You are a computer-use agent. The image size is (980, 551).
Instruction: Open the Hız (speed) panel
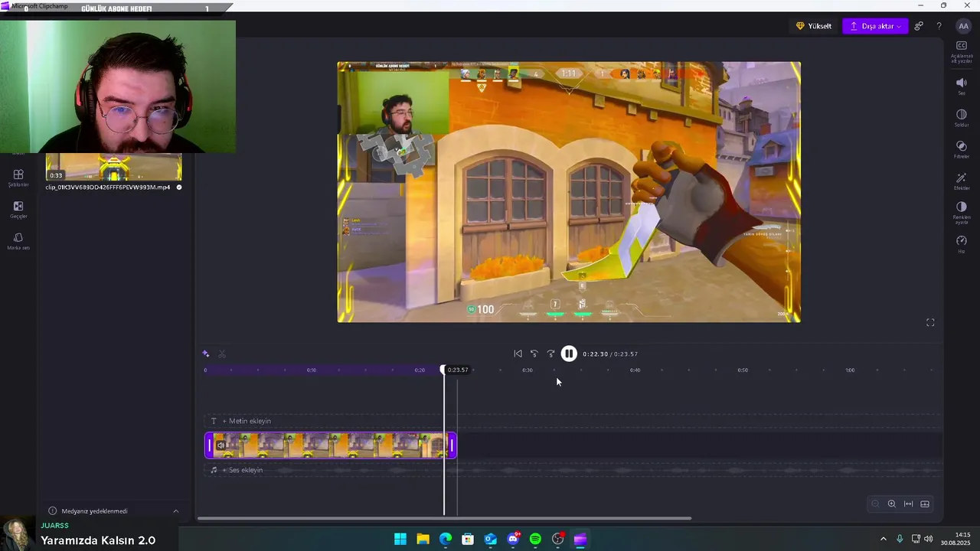[962, 244]
